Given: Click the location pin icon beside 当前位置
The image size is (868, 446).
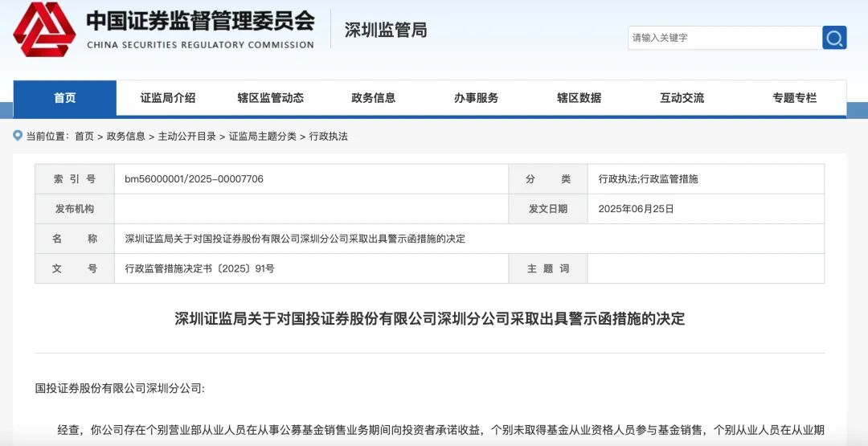Looking at the screenshot, I should (x=18, y=136).
